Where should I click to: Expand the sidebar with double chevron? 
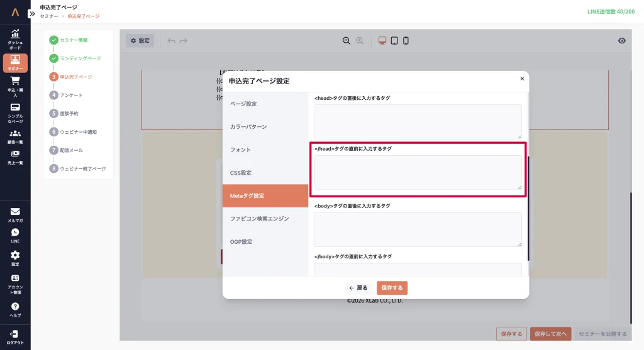[x=32, y=13]
